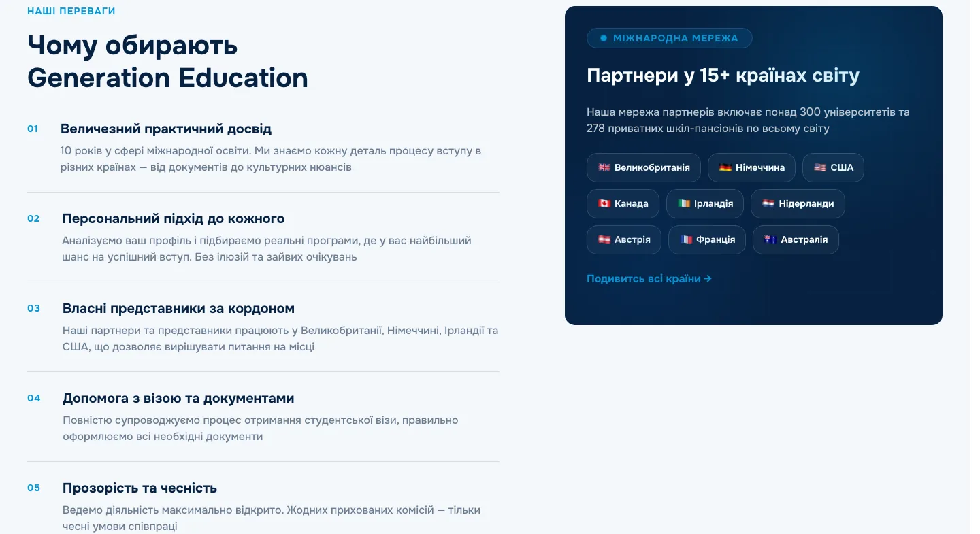Screen dimensions: 980x534
Task: Click description starting 10 років у сфері
Action: 271,158
